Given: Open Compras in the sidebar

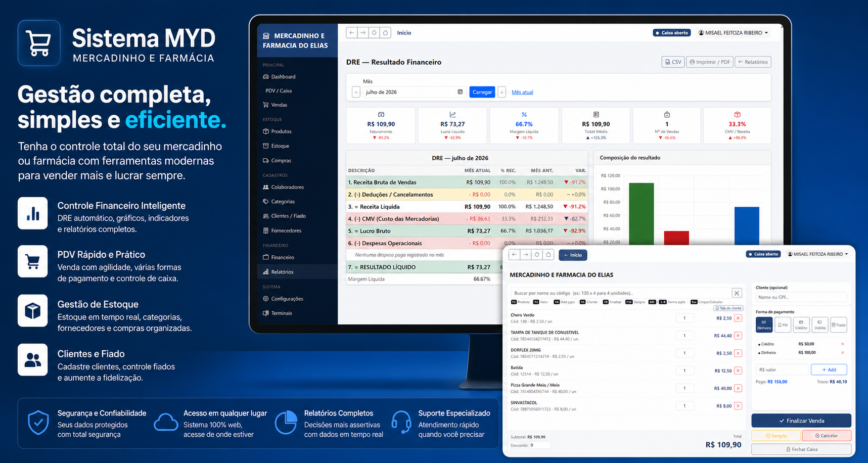Looking at the screenshot, I should point(277,161).
